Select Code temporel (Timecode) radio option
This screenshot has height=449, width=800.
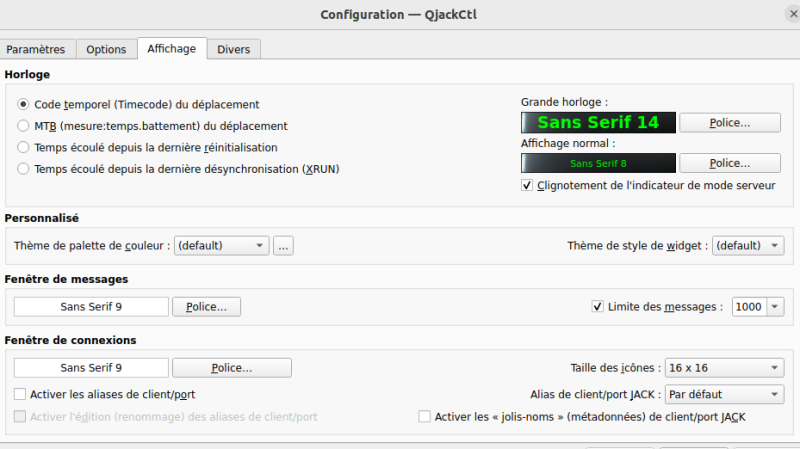click(x=24, y=104)
